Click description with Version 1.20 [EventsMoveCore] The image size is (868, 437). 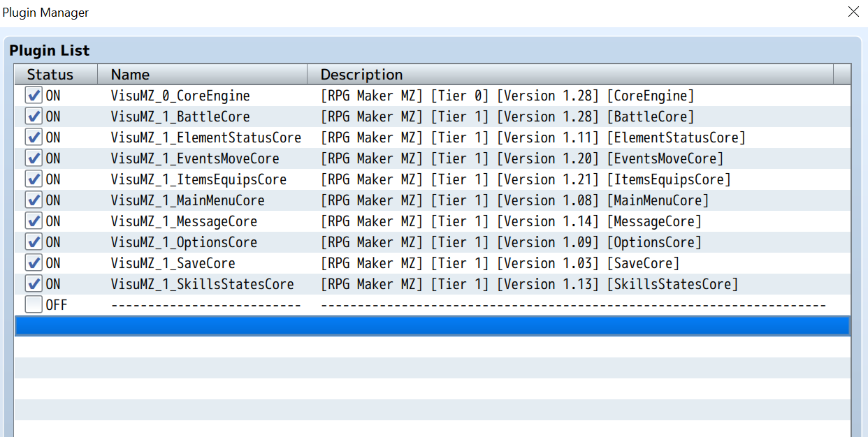pyautogui.click(x=522, y=158)
